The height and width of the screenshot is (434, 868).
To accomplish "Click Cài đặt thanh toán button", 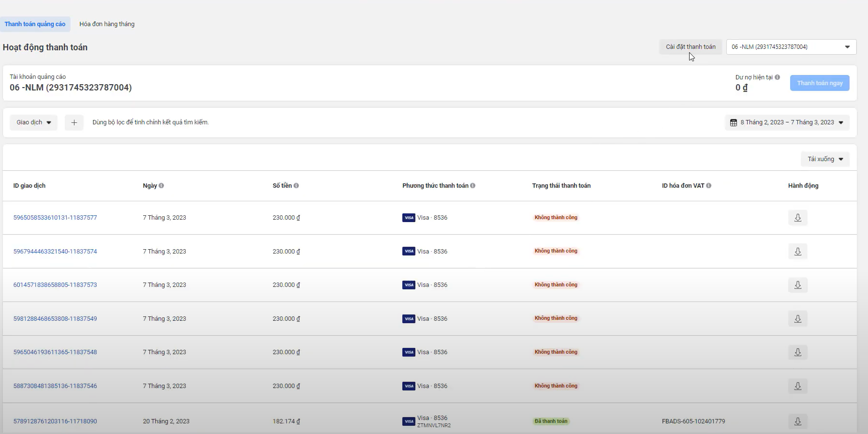I will click(690, 47).
